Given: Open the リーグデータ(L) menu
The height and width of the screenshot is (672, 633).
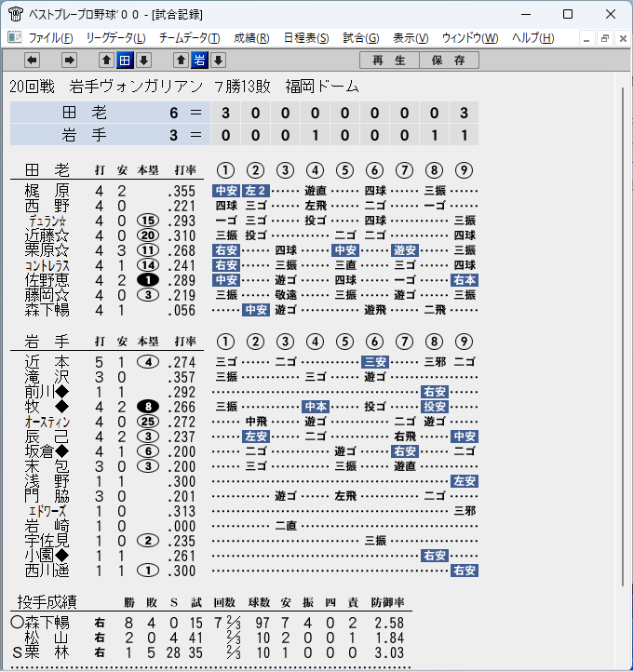Looking at the screenshot, I should (115, 38).
